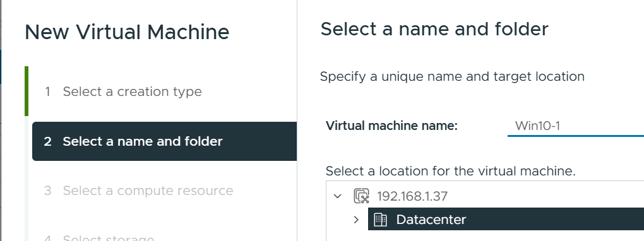Click step number 2 in highlighted step
644x241 pixels.
click(47, 141)
